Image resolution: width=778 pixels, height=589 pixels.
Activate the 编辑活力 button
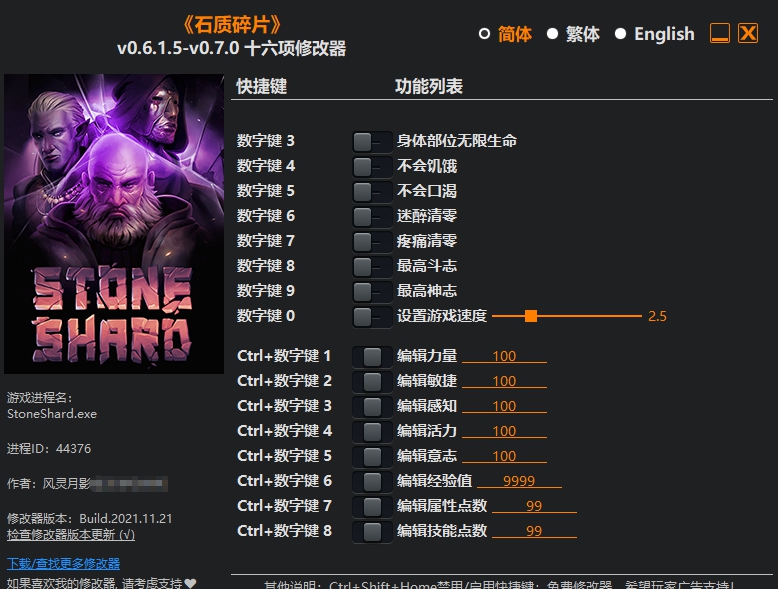point(372,432)
